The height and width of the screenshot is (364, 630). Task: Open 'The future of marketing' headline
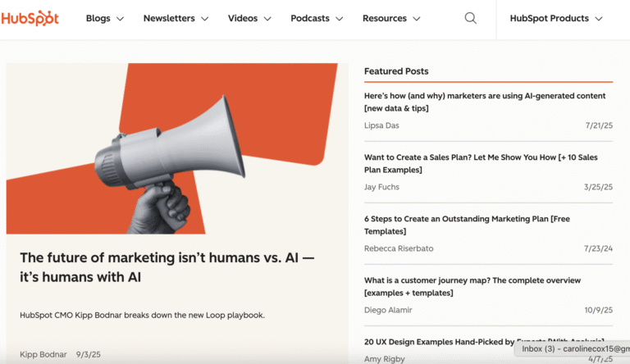167,267
